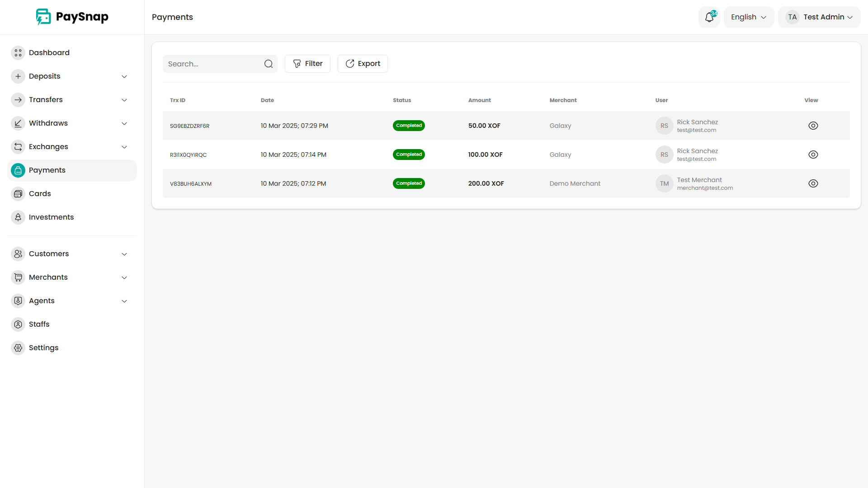Click the search magnifier icon
The height and width of the screenshot is (488, 868).
pyautogui.click(x=269, y=64)
